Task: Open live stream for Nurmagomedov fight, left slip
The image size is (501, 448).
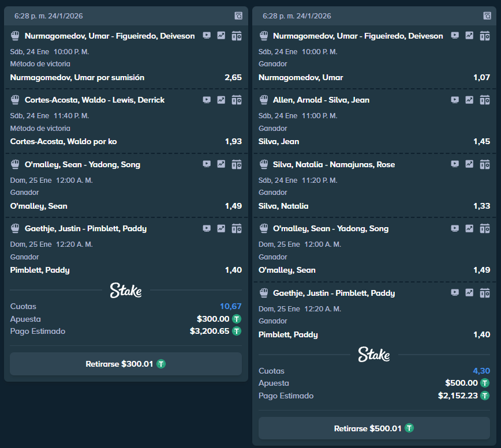Action: [207, 35]
